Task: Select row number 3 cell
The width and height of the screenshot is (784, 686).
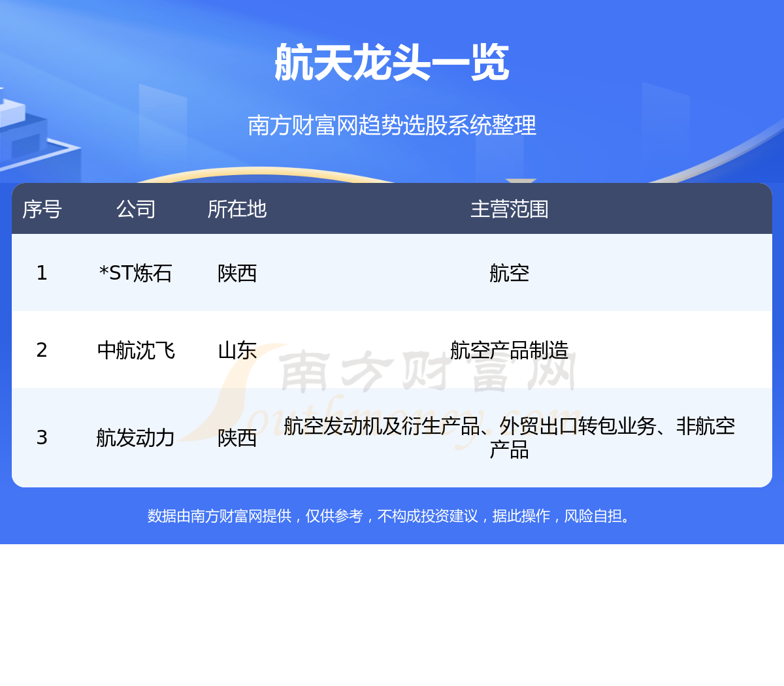Action: point(42,438)
